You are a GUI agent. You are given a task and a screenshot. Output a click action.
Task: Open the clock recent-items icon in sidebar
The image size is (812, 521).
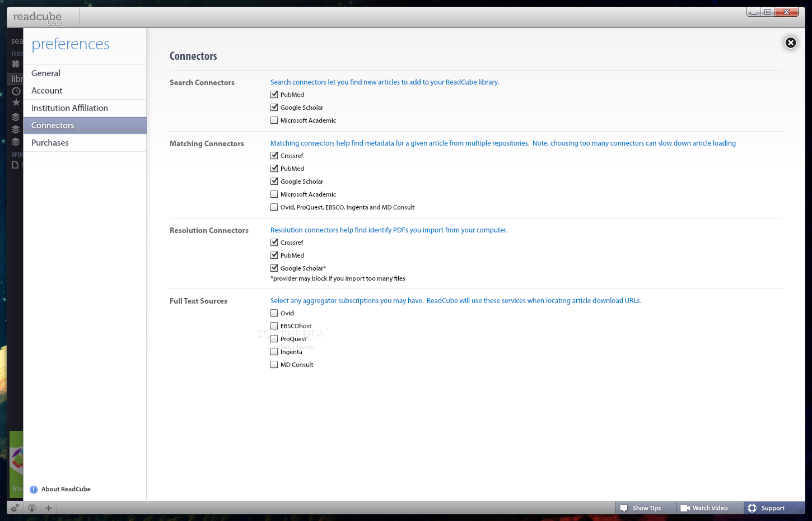click(16, 91)
